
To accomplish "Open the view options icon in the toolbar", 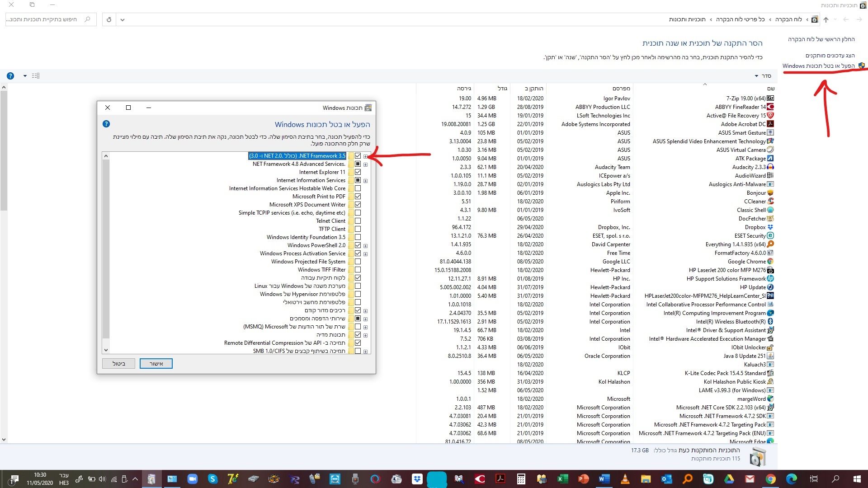I will pos(36,76).
